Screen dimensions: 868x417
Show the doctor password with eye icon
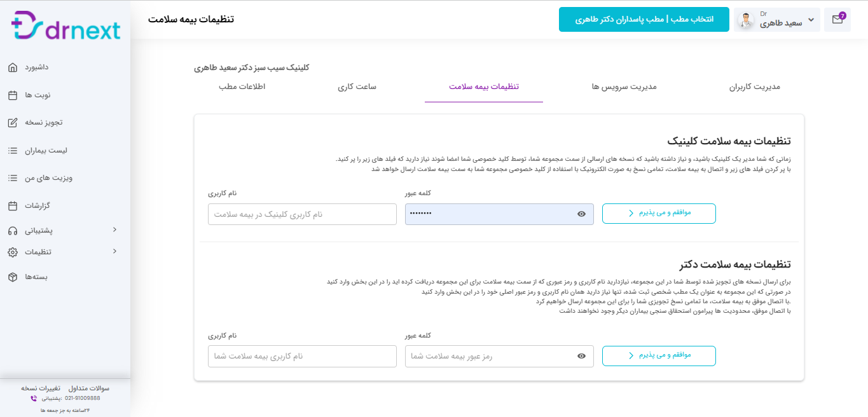coord(581,356)
